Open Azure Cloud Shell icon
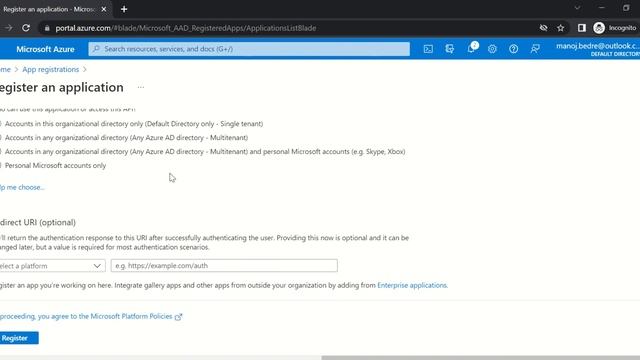The height and width of the screenshot is (360, 640). (x=428, y=49)
